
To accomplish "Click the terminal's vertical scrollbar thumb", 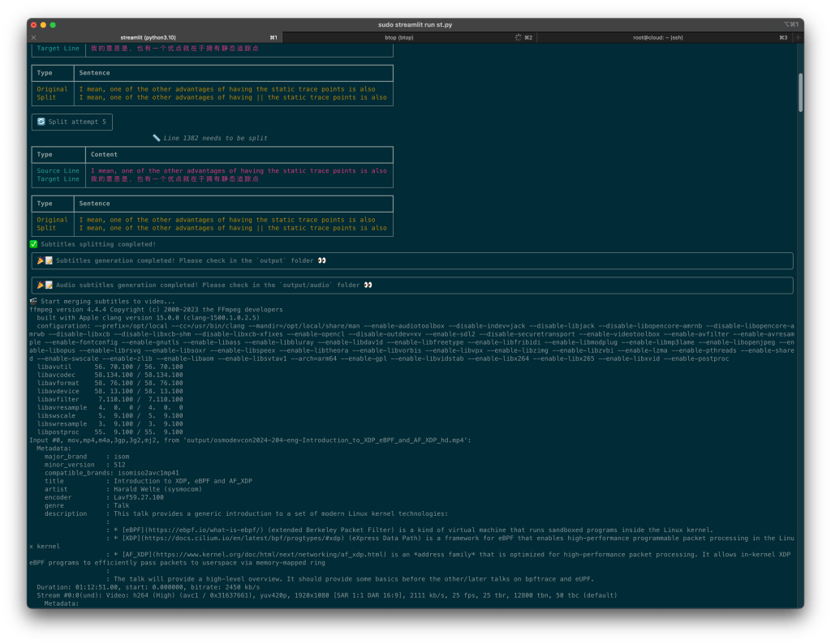I will point(800,92).
